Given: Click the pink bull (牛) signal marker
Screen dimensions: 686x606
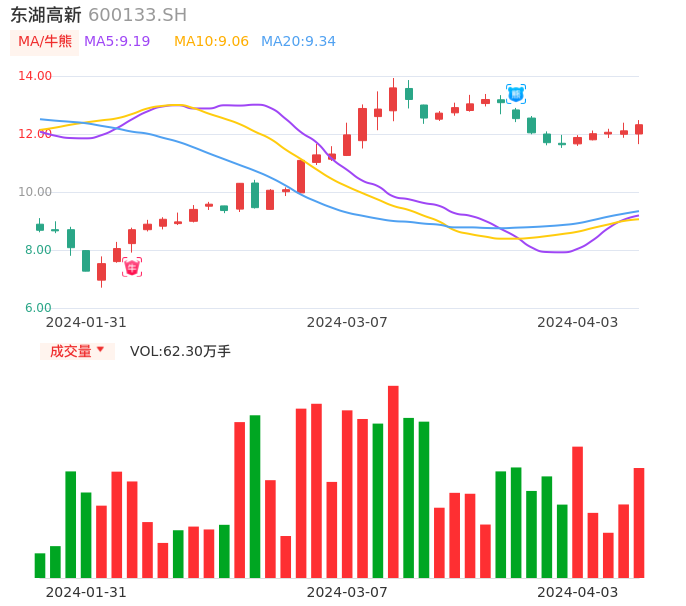Looking at the screenshot, I should point(132,267).
